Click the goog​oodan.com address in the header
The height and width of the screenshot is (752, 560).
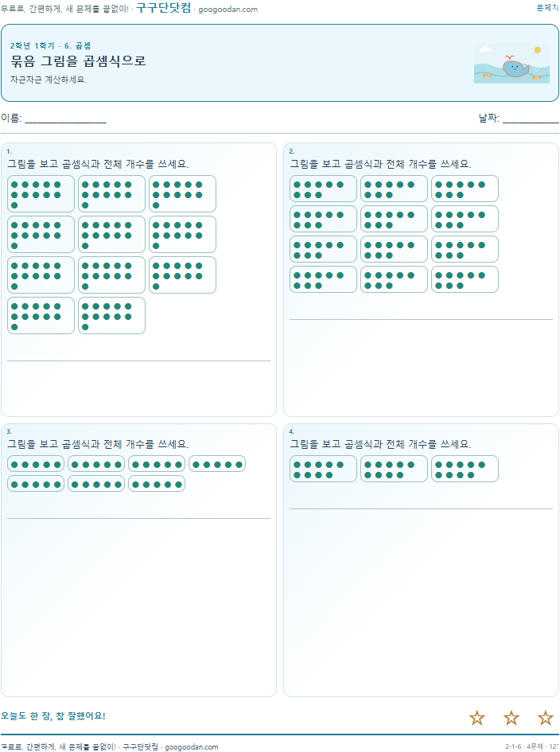point(227,9)
